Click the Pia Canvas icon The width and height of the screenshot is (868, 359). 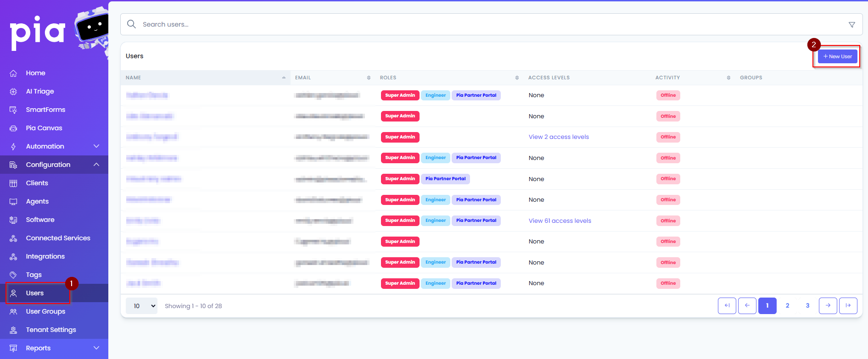coord(13,128)
